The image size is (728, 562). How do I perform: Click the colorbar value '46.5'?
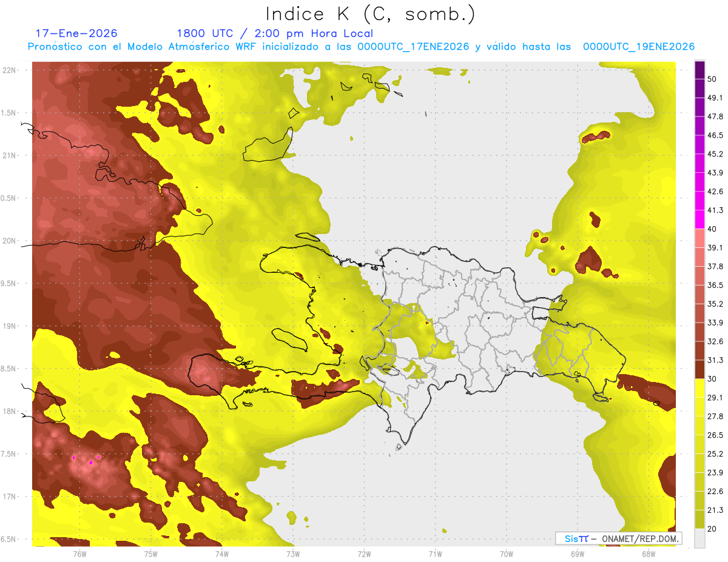[x=715, y=135]
